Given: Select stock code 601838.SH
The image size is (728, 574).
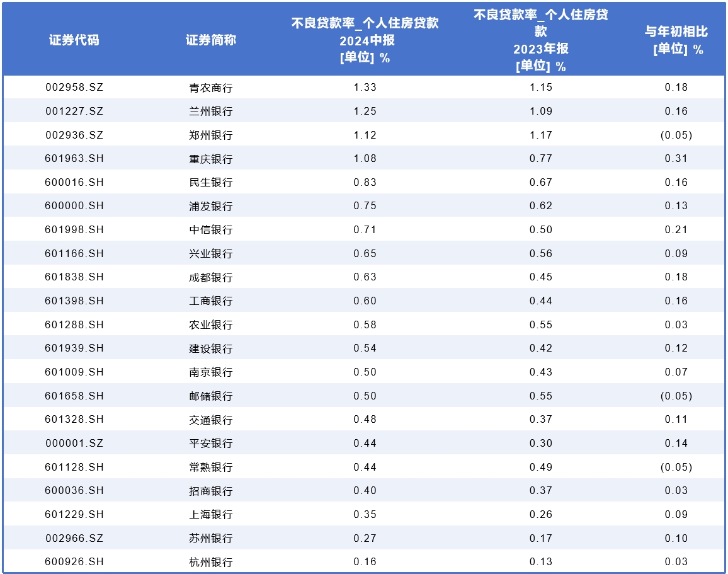Looking at the screenshot, I should click(74, 277).
